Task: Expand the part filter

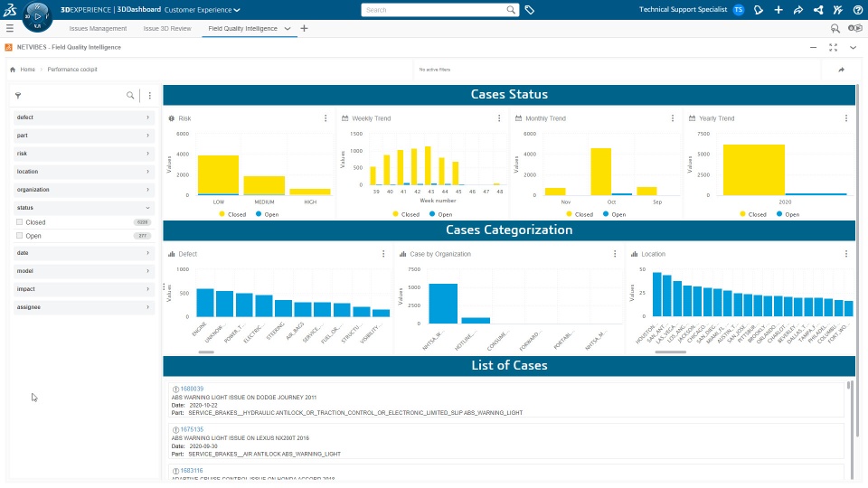Action: [83, 136]
